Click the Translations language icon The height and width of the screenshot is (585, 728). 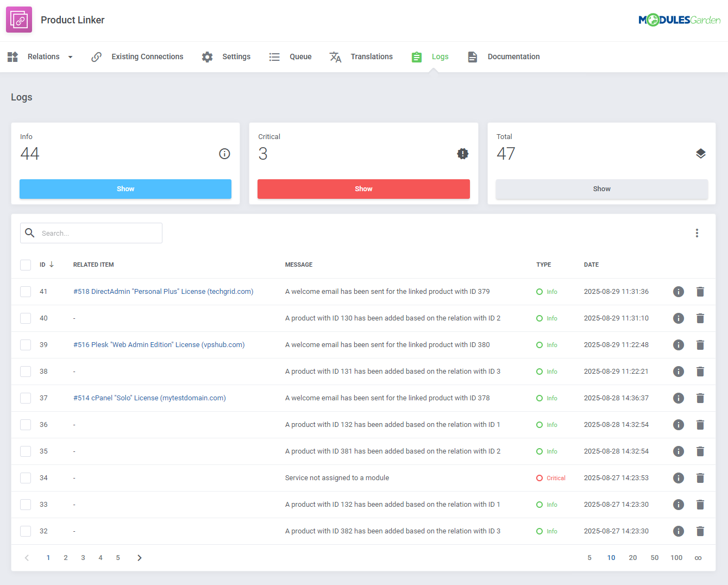(336, 56)
